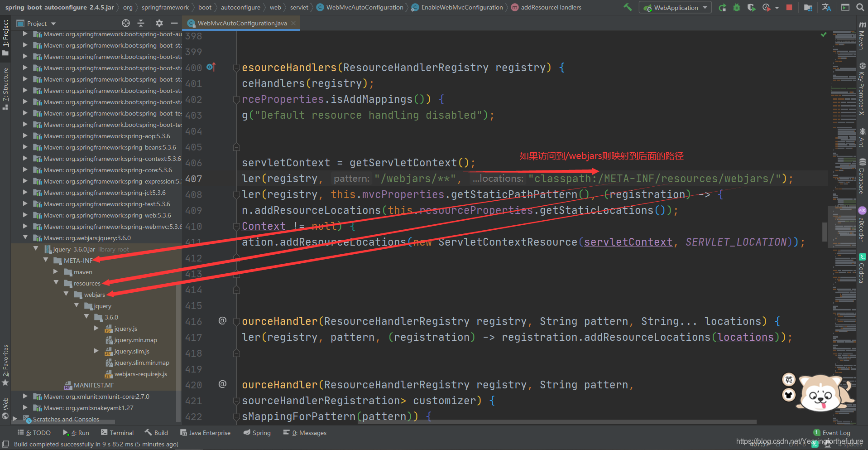Collapse the META-INF folder
Screen dimensions: 868x450
point(46,260)
